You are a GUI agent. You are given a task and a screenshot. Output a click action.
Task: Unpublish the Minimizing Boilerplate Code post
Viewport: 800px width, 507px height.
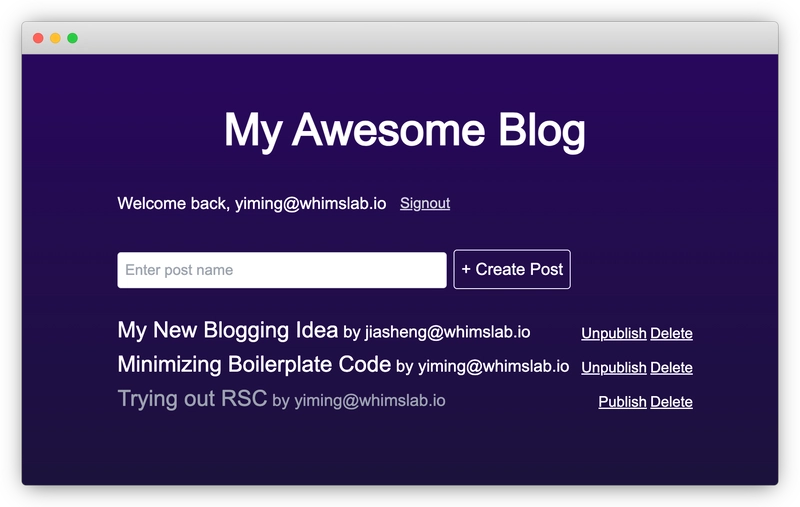pos(613,368)
